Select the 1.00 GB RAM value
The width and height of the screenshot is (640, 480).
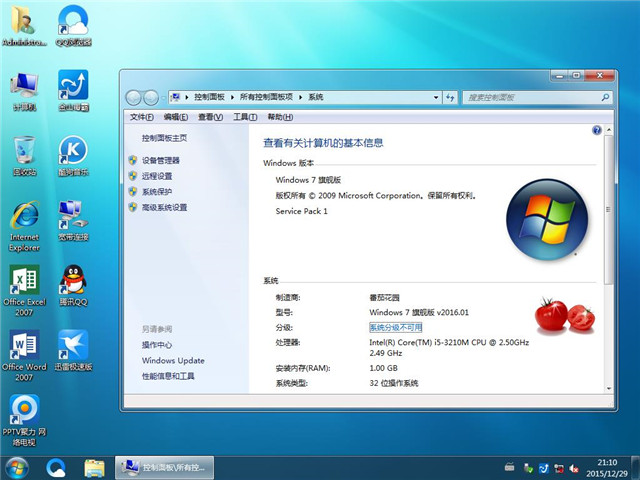pos(383,368)
